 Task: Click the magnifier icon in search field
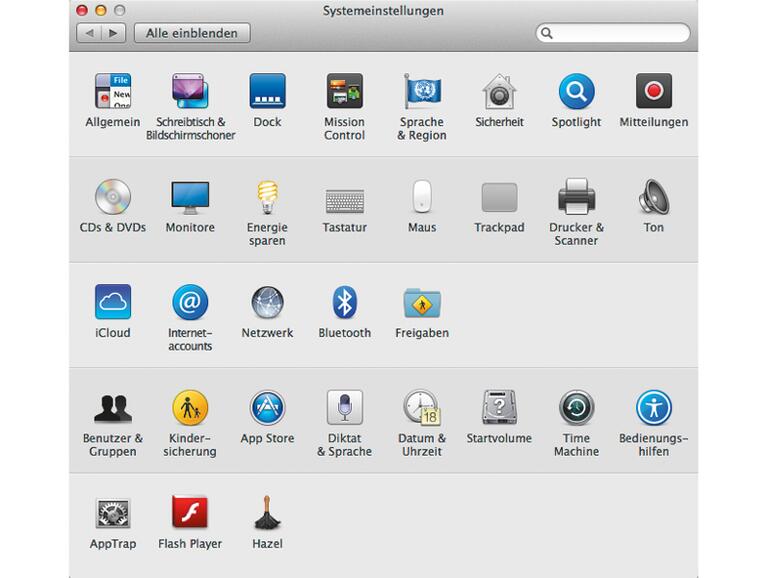[x=547, y=33]
